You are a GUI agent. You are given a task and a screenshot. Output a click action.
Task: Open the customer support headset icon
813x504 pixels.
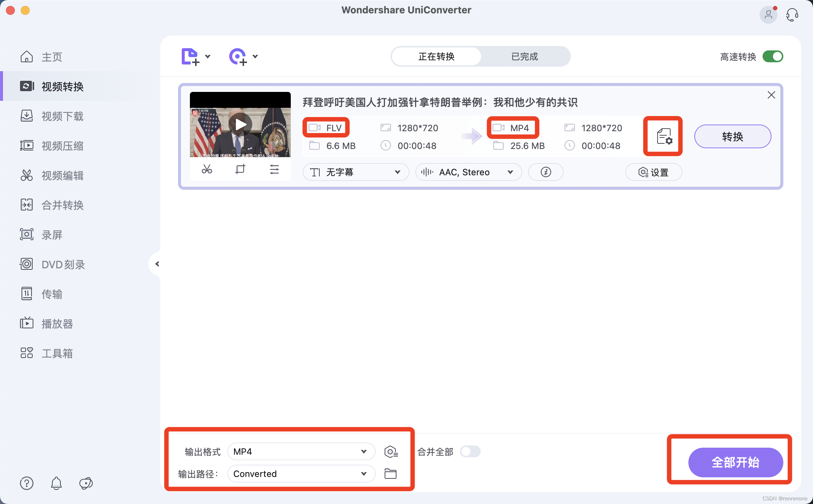pyautogui.click(x=792, y=15)
